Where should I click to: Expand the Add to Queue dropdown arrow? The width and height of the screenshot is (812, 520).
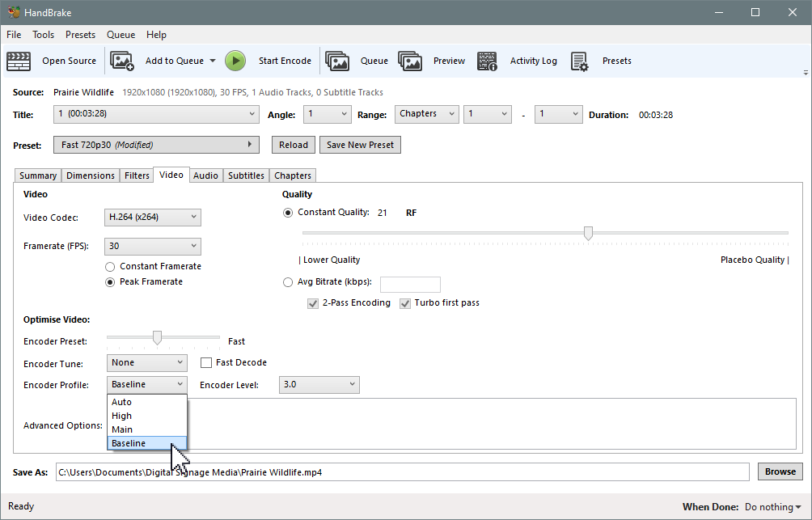pyautogui.click(x=213, y=61)
